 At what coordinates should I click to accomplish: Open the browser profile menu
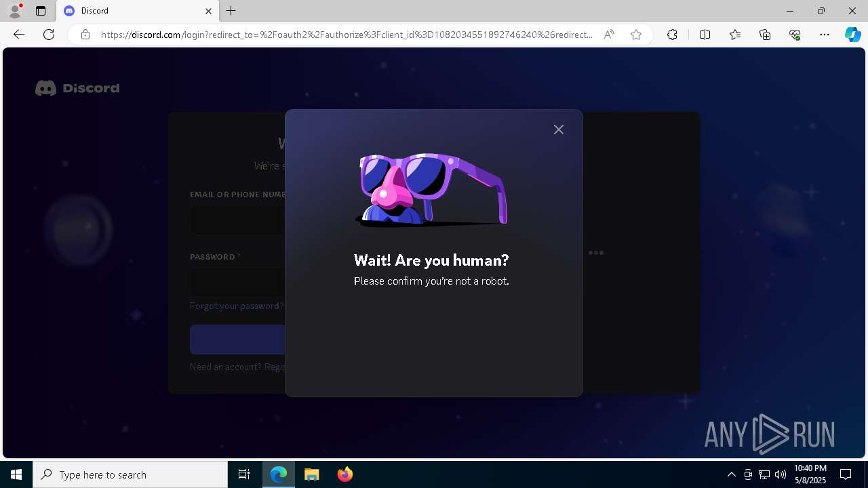(x=15, y=11)
